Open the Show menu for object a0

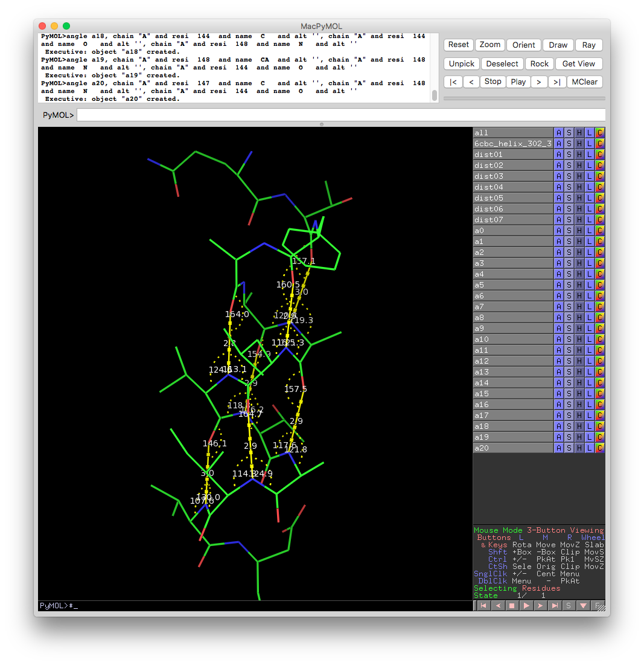568,230
